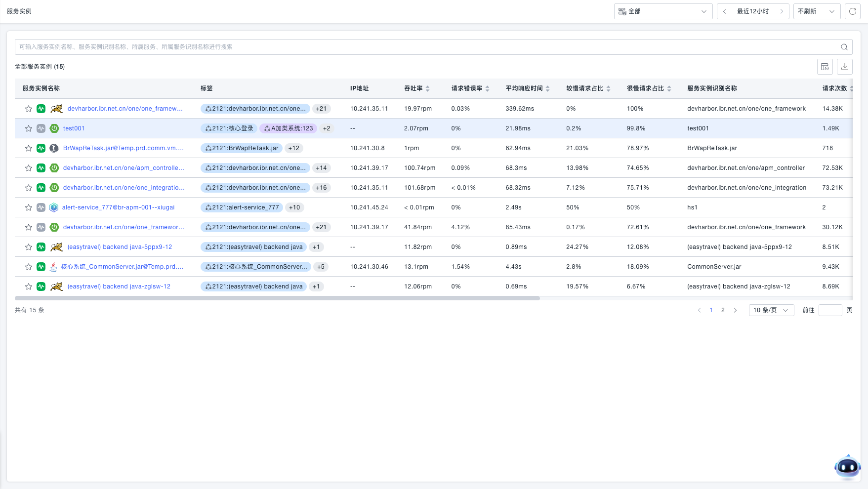Go to page 2

point(723,310)
